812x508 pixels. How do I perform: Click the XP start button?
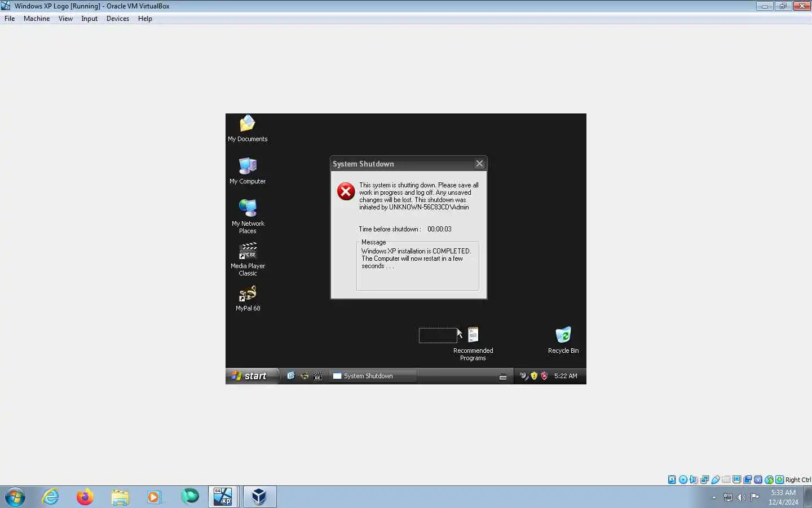[251, 376]
